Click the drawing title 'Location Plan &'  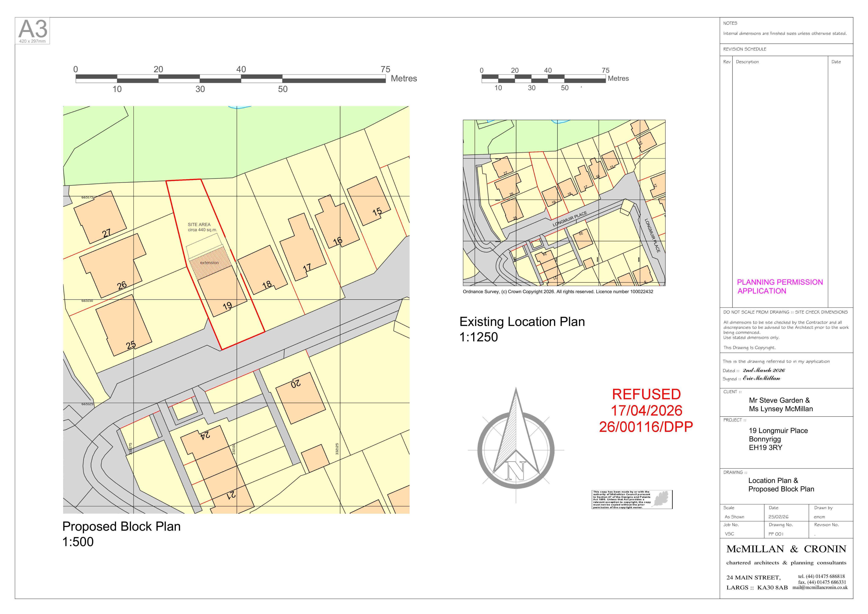pos(773,480)
